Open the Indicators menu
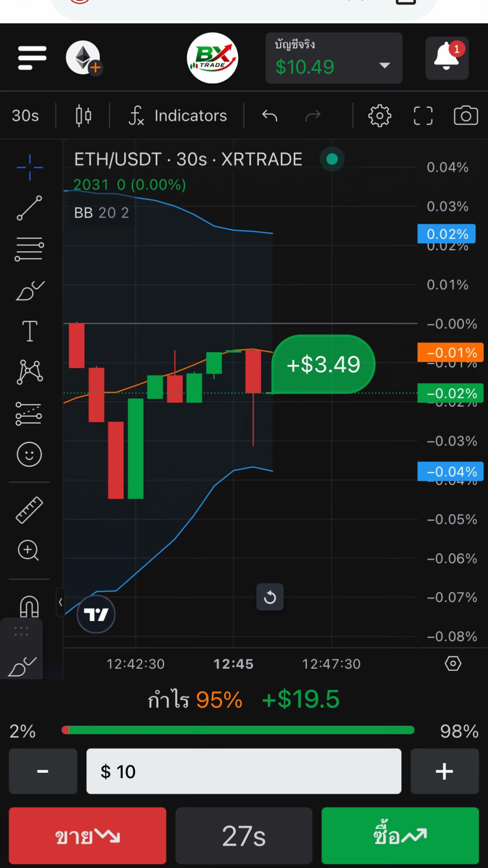 (x=178, y=115)
